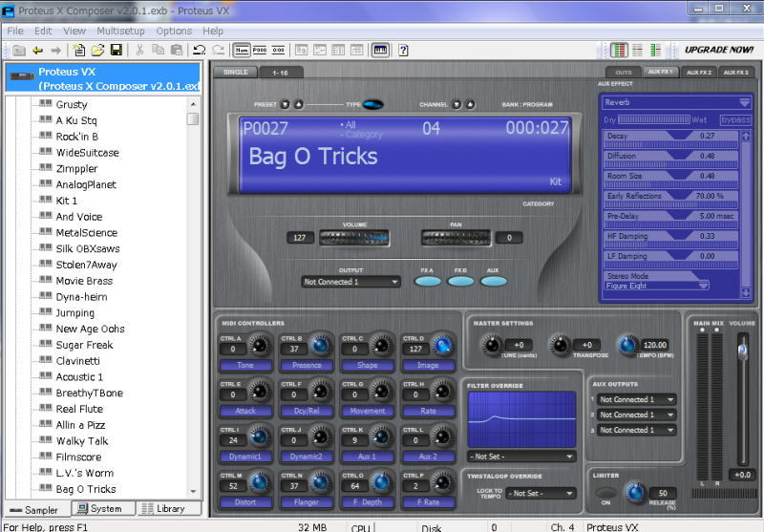Open the Reverb aux effect type dropdown
The width and height of the screenshot is (764, 532).
click(x=676, y=102)
